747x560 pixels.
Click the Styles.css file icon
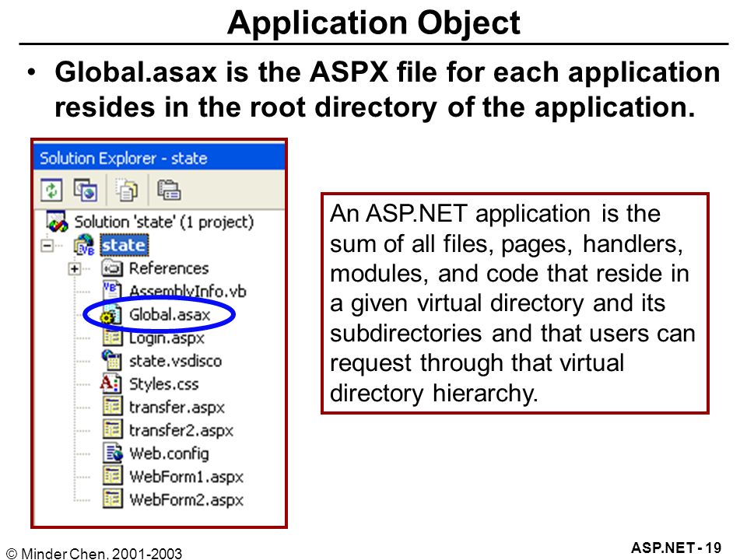[110, 383]
